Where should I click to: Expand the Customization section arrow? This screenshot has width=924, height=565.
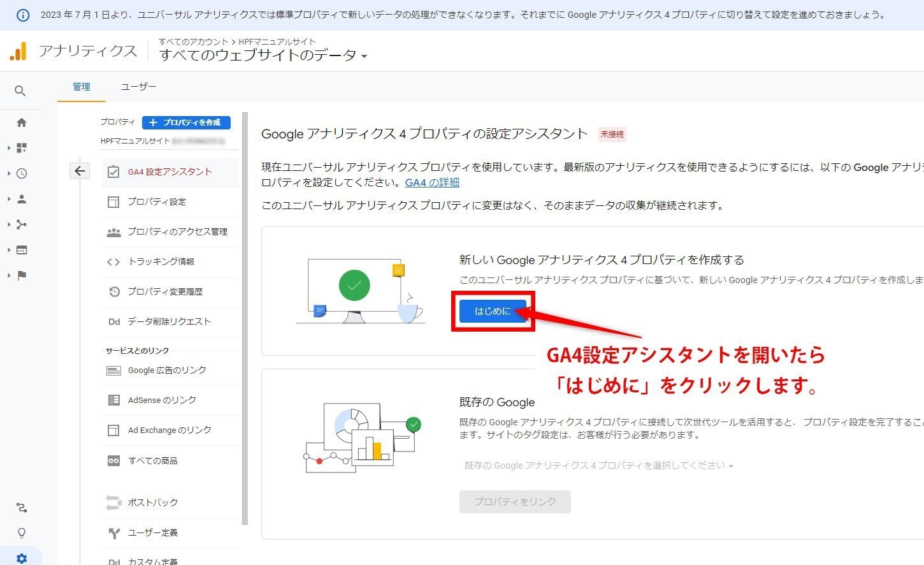(x=9, y=148)
